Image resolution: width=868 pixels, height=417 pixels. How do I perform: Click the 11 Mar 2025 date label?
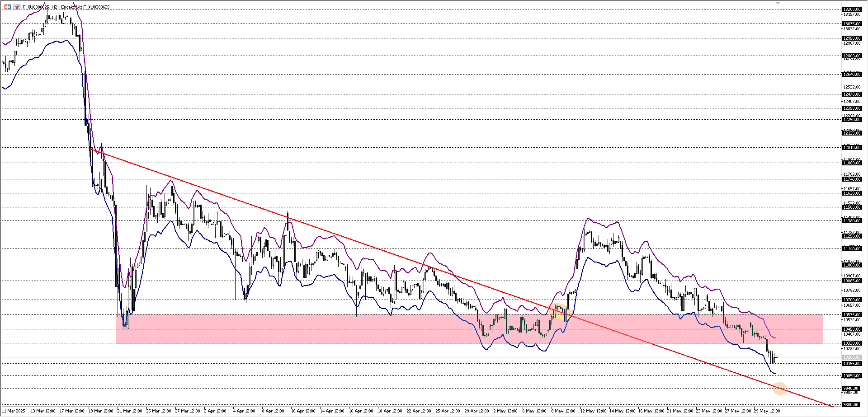pos(14,411)
